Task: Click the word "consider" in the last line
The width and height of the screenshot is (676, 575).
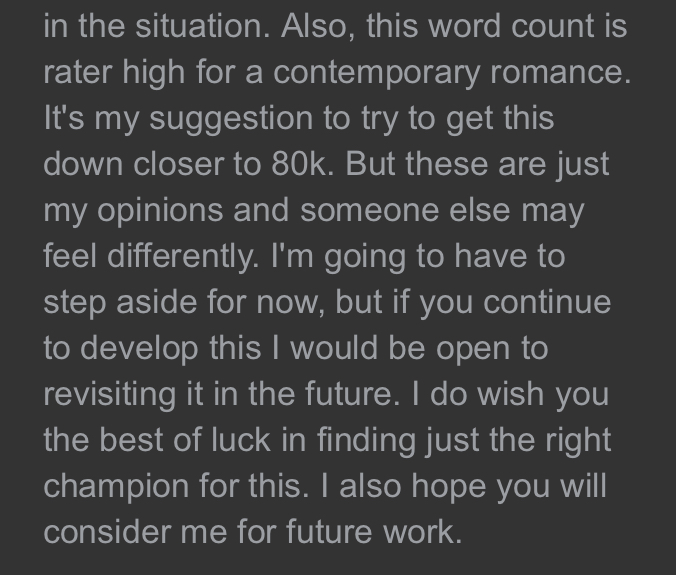Action: [x=112, y=532]
